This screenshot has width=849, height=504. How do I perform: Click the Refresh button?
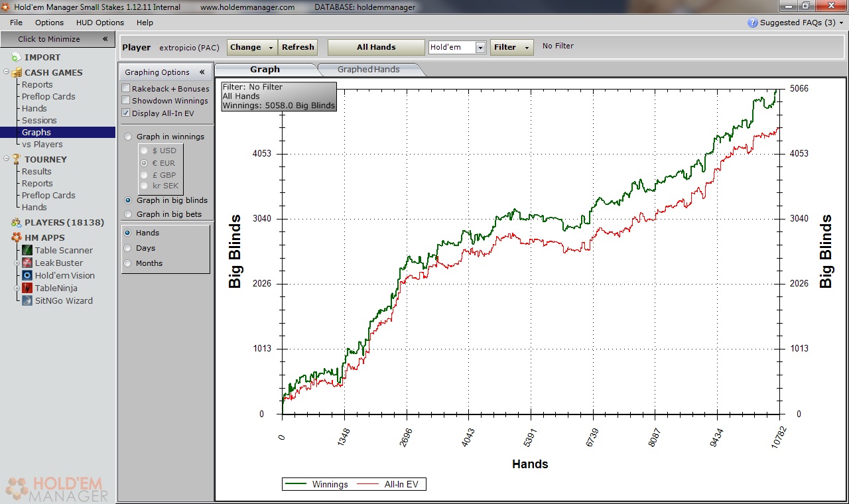298,47
